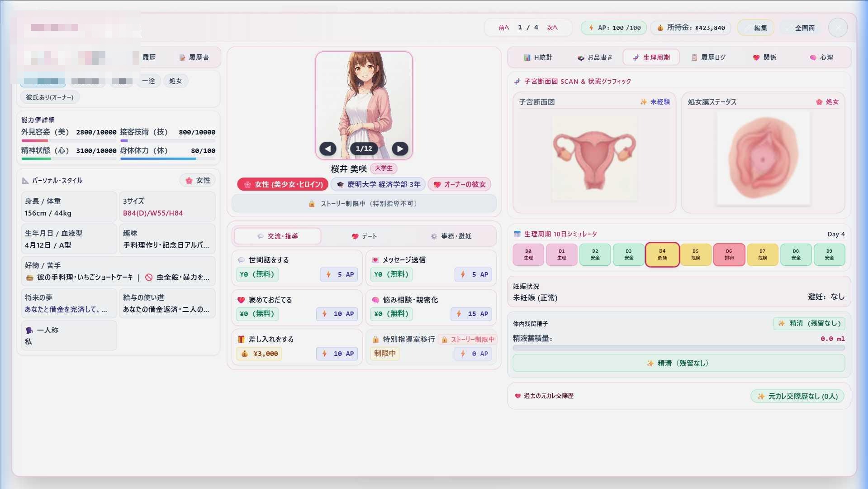Viewport: 868px width, 489px height.
Task: Select day D8 安全 in cycle simulator
Action: coord(796,254)
